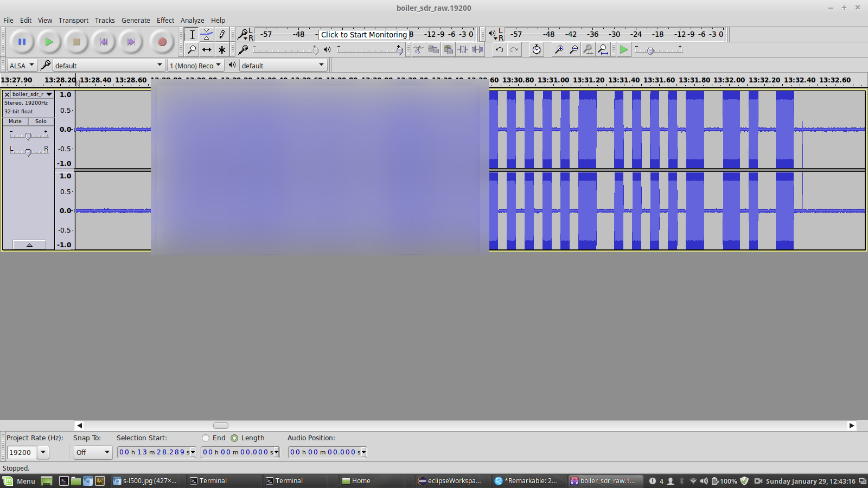Select the Envelope tool
Viewport: 868px width, 488px height.
(207, 35)
